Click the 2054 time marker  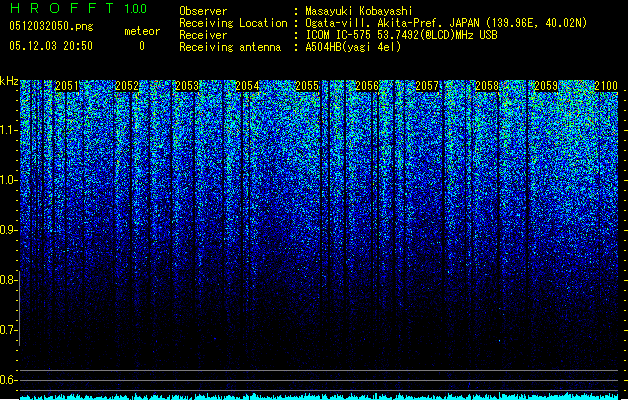247,86
